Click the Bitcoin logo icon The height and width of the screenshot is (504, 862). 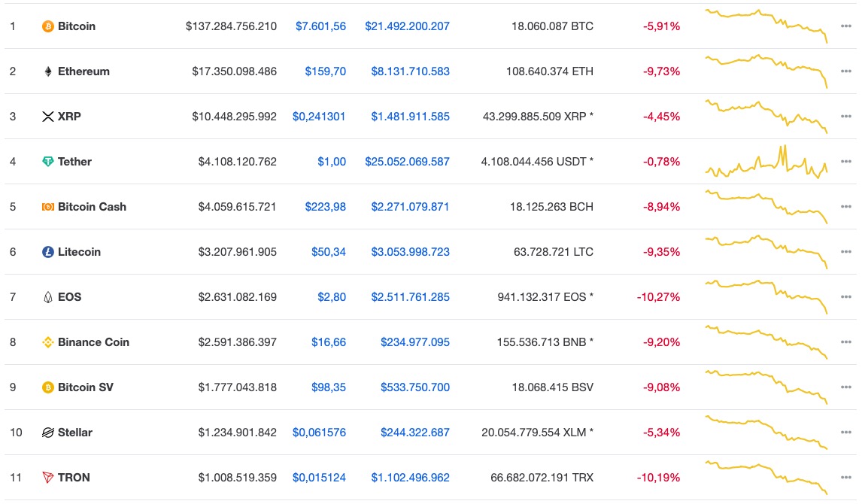tap(48, 26)
